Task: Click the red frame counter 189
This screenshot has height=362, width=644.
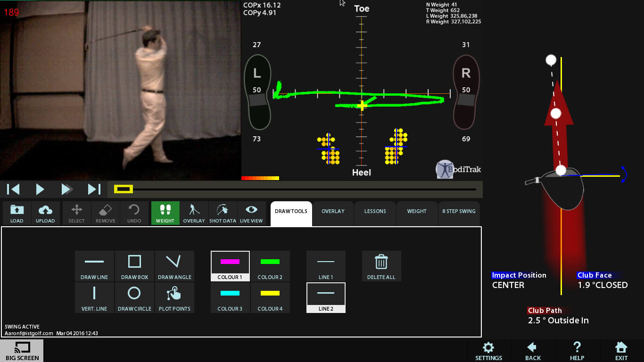Action: (x=11, y=13)
